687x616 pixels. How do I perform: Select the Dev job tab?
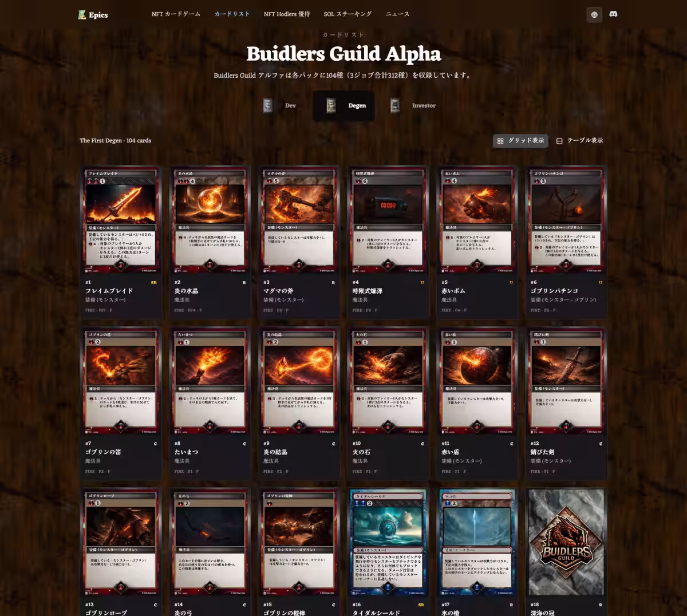[280, 105]
